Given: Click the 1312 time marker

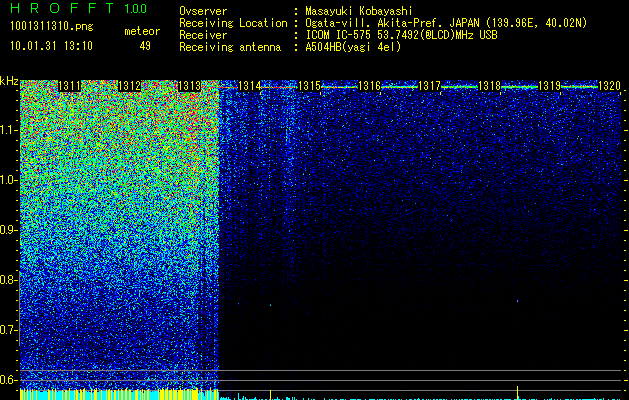Looking at the screenshot, I should coord(130,86).
